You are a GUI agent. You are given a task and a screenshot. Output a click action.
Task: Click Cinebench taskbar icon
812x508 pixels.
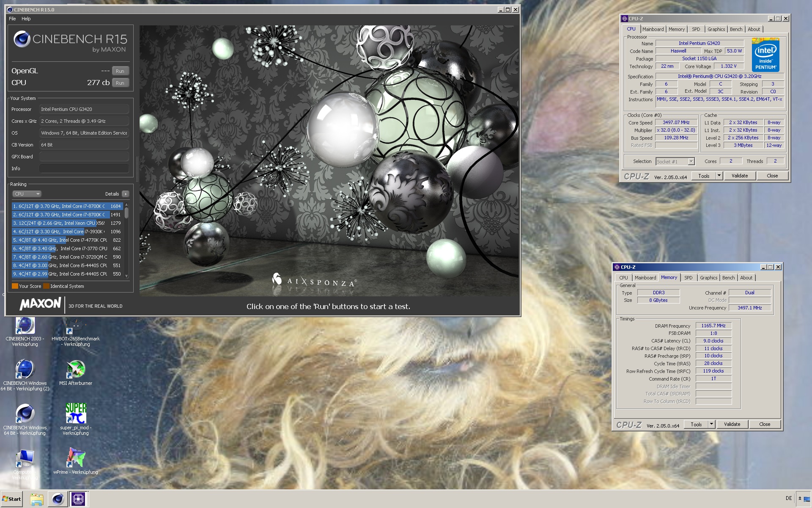coord(58,499)
